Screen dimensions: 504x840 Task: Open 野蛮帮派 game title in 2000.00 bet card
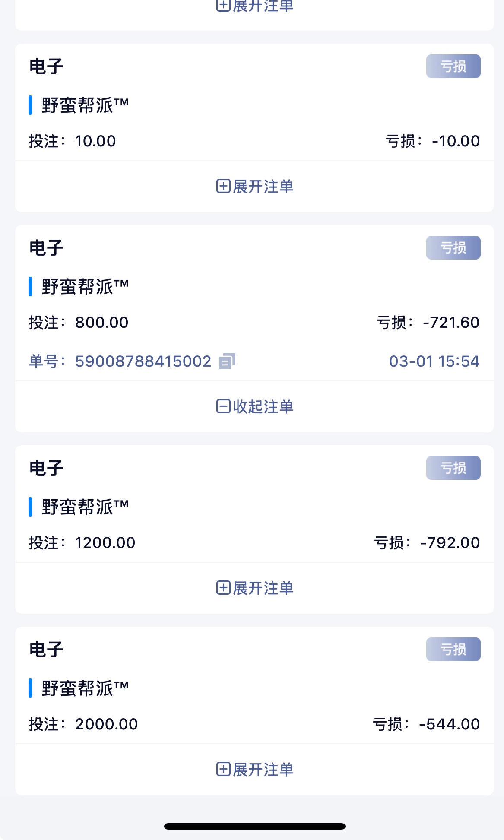(x=85, y=688)
